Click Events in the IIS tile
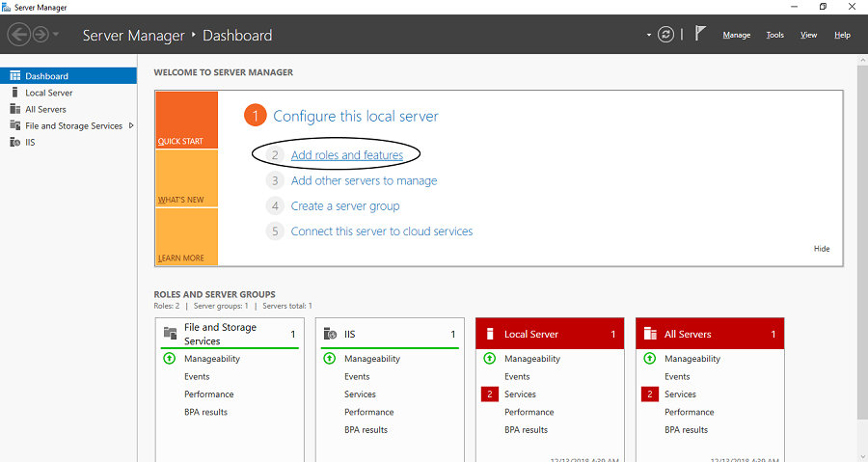The image size is (868, 462). pos(357,376)
